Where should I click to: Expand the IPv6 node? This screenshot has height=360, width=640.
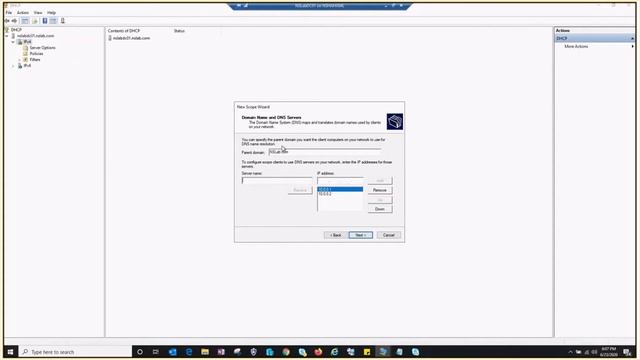point(13,65)
